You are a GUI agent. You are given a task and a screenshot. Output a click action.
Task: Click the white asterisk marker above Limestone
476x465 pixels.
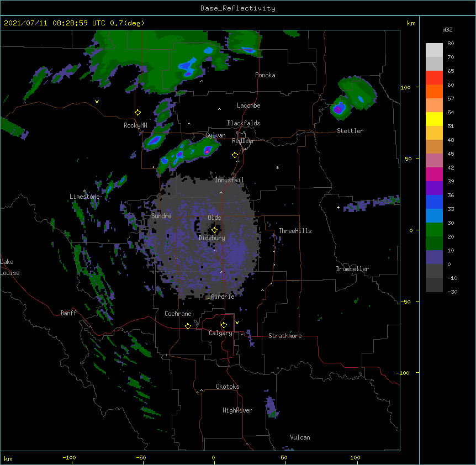pos(84,191)
